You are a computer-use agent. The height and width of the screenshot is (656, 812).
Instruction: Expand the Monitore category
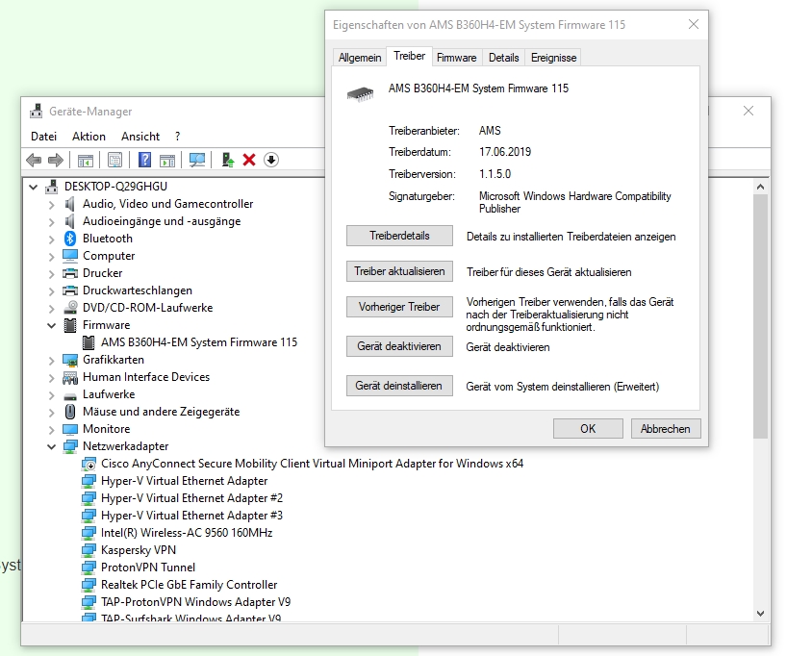[x=51, y=429]
